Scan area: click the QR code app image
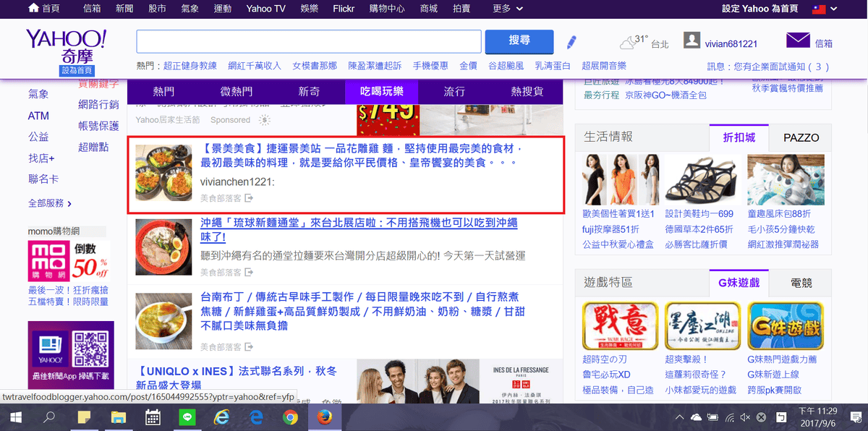Viewport: 868px width, 431px height. [x=90, y=349]
